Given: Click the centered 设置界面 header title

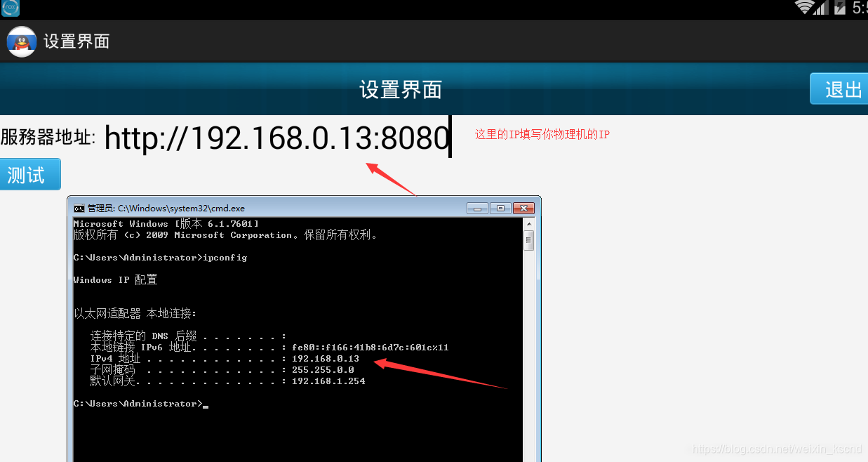Looking at the screenshot, I should 401,89.
